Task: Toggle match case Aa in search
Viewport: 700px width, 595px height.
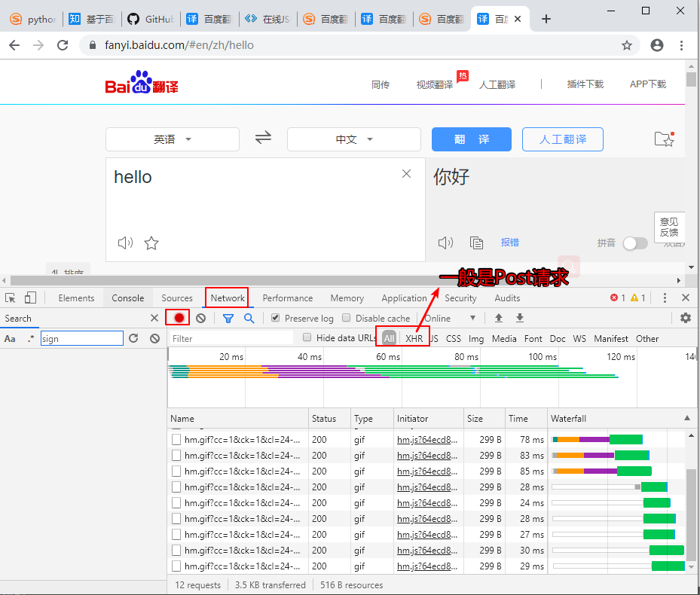Action: (x=10, y=339)
